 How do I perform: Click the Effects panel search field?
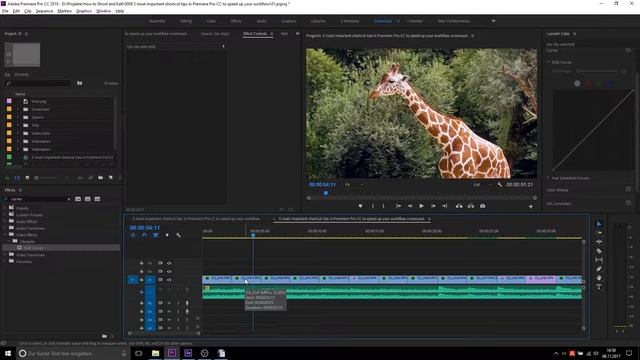pos(37,199)
